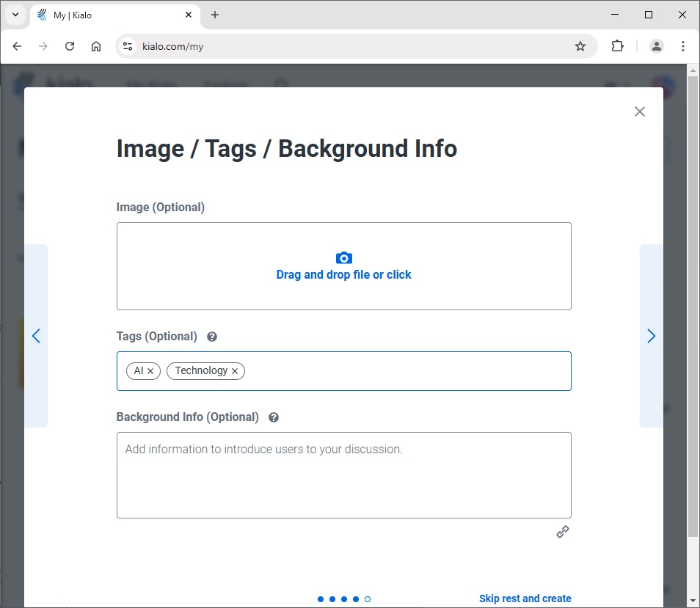Jump to fifth step dot

pyautogui.click(x=368, y=599)
